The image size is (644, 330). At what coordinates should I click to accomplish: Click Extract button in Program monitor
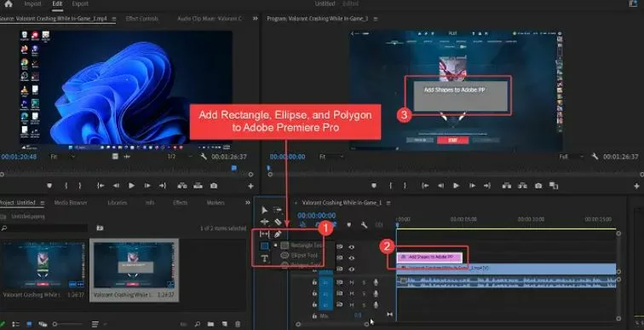522,186
